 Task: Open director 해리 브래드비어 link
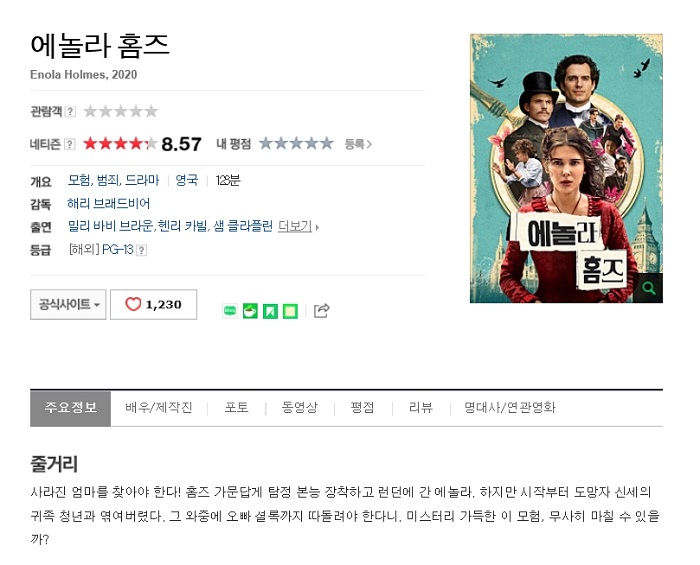click(x=108, y=204)
